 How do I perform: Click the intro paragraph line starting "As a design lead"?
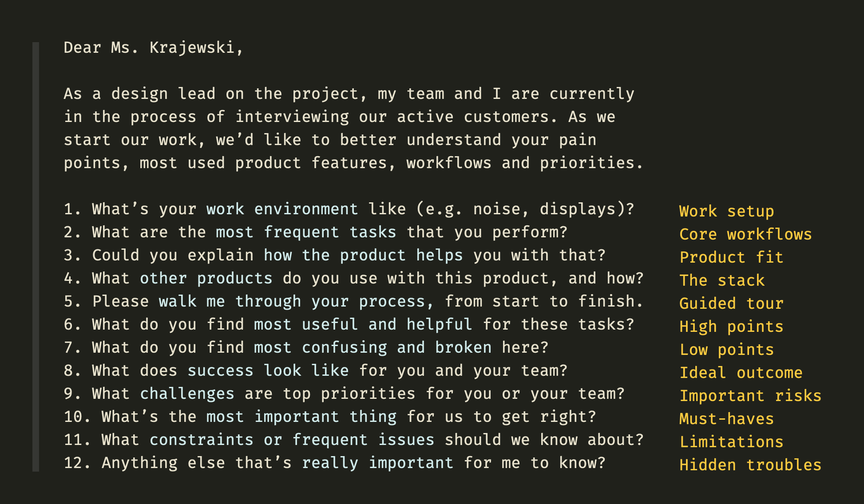click(x=349, y=94)
